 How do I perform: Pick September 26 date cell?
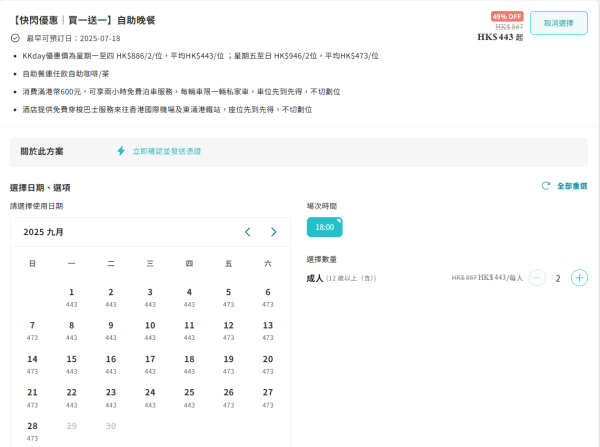pos(228,398)
